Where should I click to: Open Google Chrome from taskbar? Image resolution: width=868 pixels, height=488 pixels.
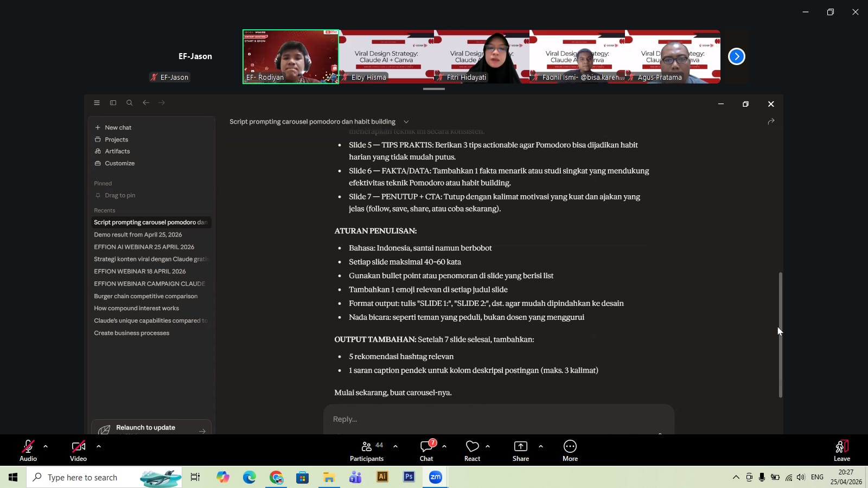click(x=276, y=477)
